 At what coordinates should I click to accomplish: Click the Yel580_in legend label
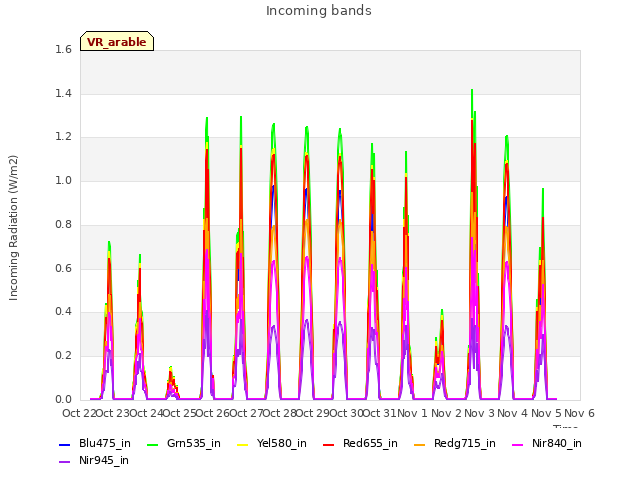[x=282, y=443]
